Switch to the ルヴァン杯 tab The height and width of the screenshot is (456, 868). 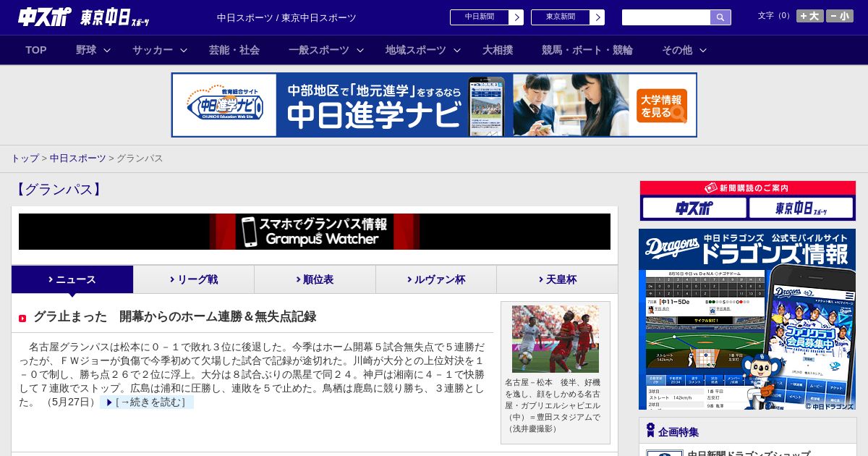[x=436, y=279]
